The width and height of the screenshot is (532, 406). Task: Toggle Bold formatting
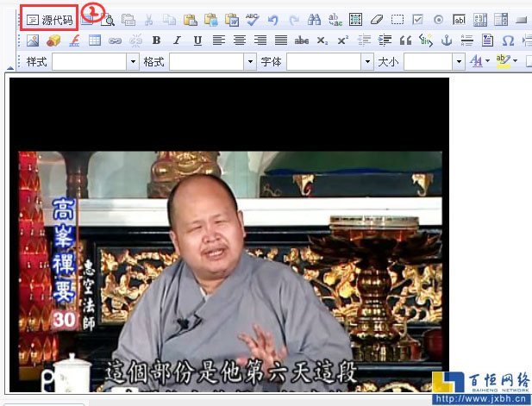tap(156, 41)
